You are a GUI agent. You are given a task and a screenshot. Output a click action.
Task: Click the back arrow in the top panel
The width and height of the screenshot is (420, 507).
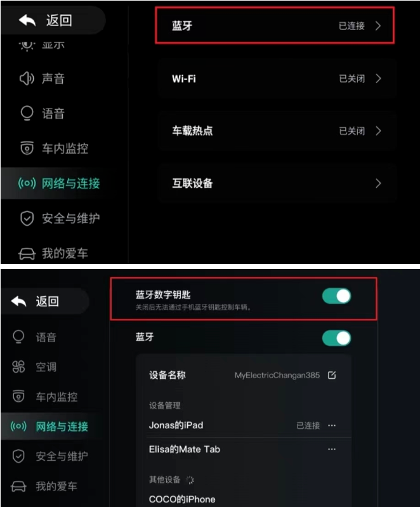pyautogui.click(x=27, y=20)
